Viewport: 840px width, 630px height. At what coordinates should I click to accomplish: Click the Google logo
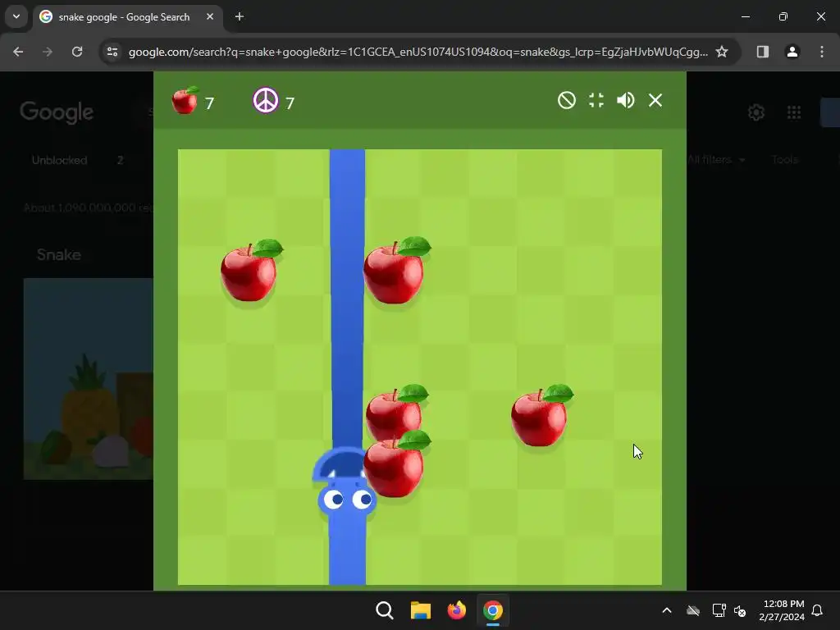click(x=57, y=112)
